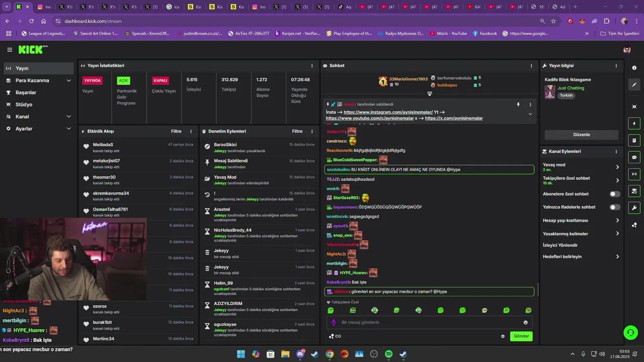Open the hamburger menu beside Kick logo

tap(10, 50)
